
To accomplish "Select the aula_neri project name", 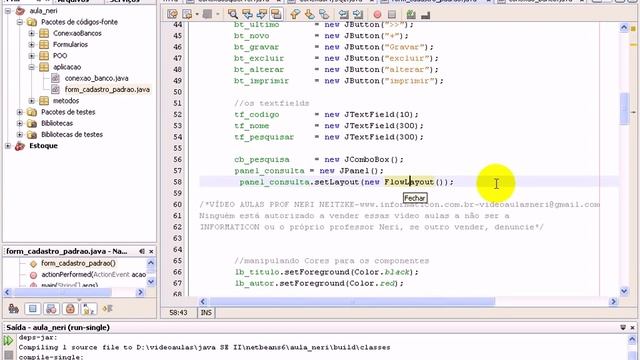I will (43, 11).
